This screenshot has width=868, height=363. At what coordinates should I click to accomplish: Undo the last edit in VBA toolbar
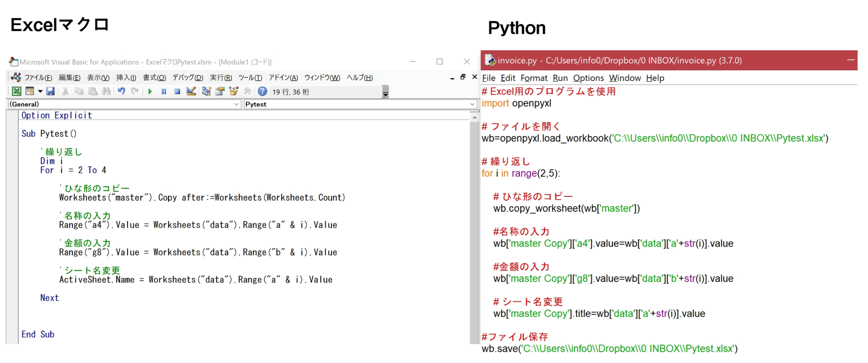click(x=121, y=92)
